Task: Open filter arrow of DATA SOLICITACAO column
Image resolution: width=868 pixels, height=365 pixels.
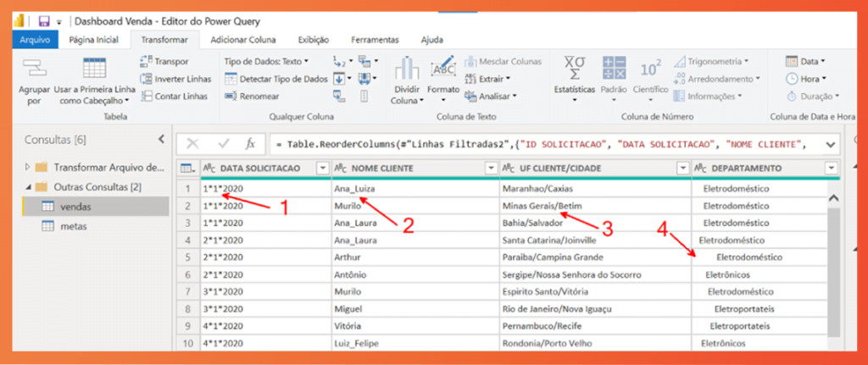Action: 323,169
